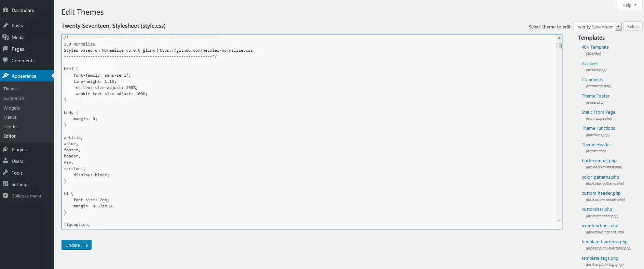Open the custom-header.php file
This screenshot has height=269, width=644.
tap(601, 193)
